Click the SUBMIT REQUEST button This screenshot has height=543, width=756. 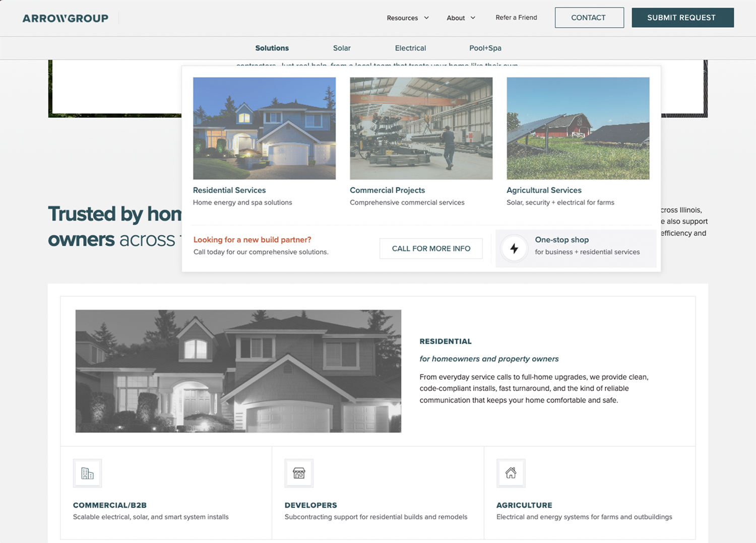tap(682, 18)
